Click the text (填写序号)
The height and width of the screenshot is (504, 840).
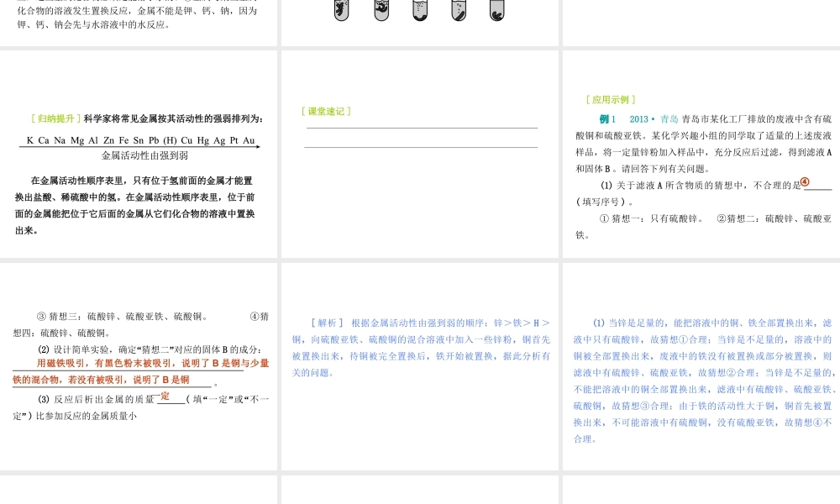(x=604, y=202)
